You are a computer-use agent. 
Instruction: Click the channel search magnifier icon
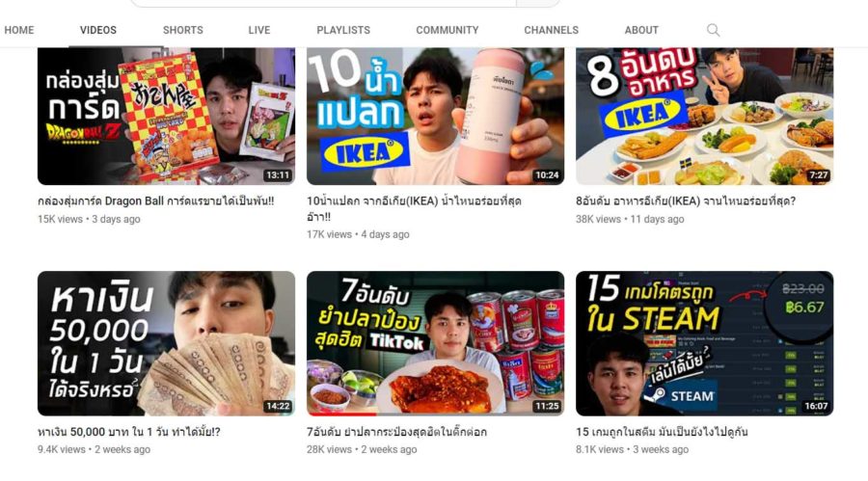pyautogui.click(x=713, y=30)
